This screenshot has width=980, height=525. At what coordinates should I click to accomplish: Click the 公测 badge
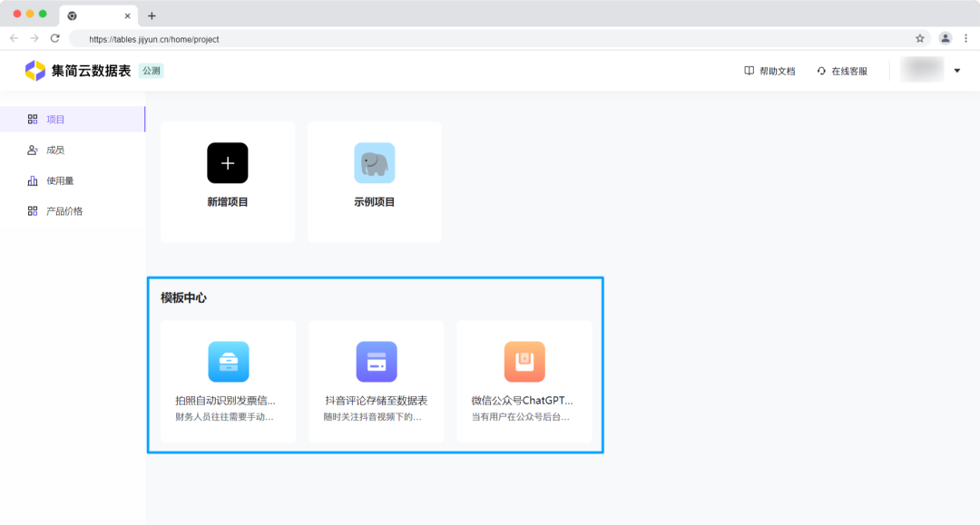click(151, 71)
